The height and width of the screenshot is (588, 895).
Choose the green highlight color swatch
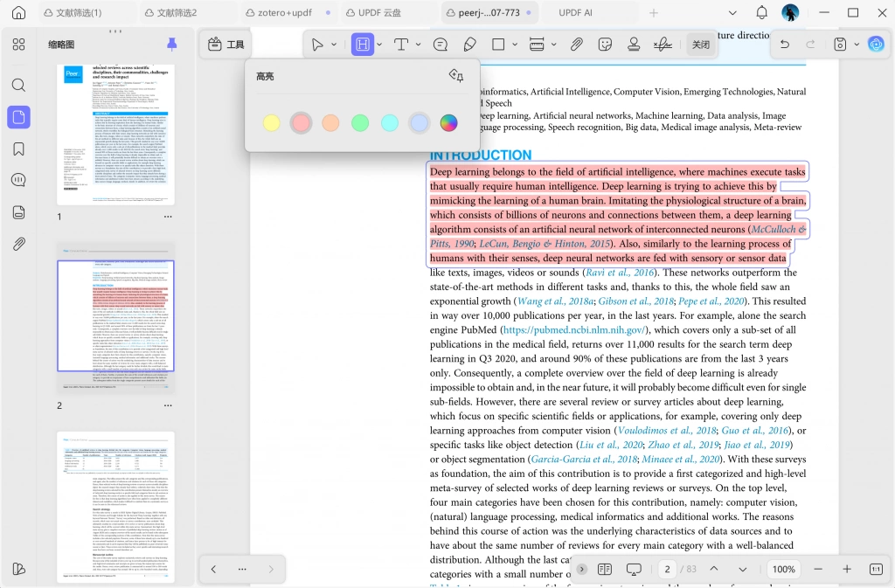pos(360,122)
